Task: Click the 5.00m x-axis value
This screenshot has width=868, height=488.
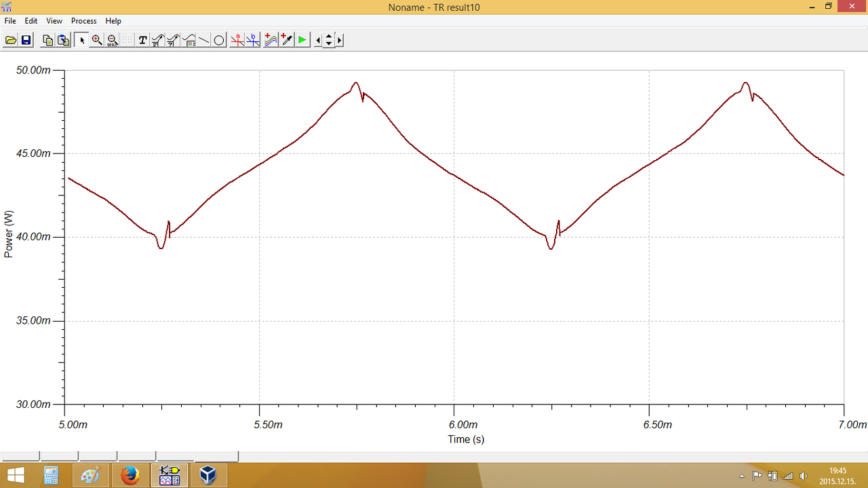Action: 73,425
